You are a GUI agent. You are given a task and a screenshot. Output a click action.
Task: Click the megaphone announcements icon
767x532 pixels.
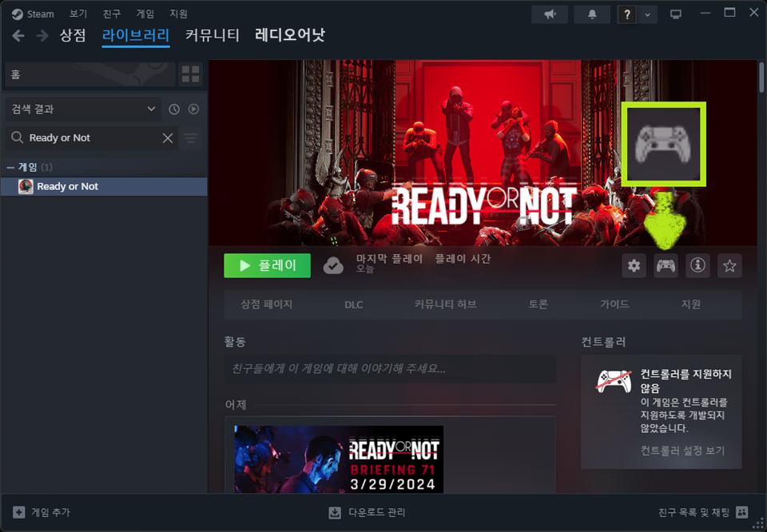click(550, 14)
